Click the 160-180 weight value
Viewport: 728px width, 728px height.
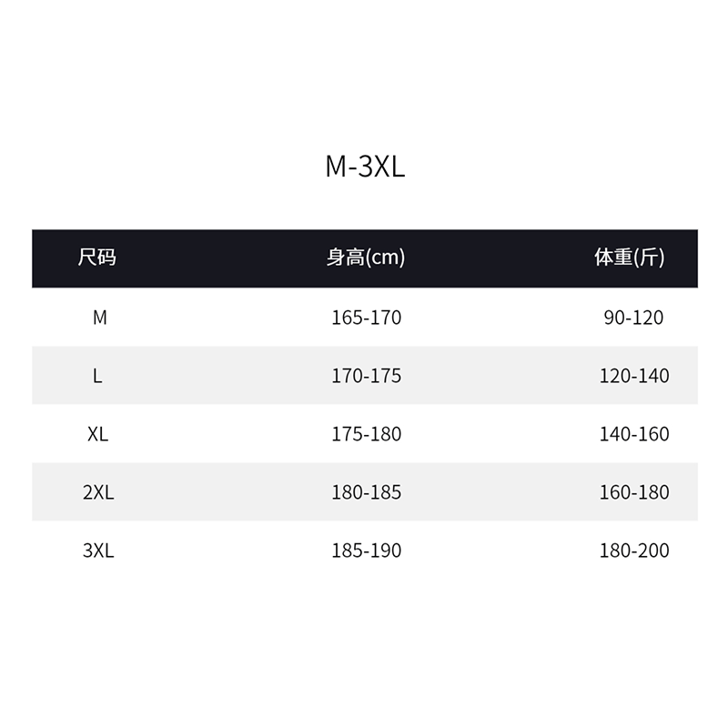click(634, 492)
